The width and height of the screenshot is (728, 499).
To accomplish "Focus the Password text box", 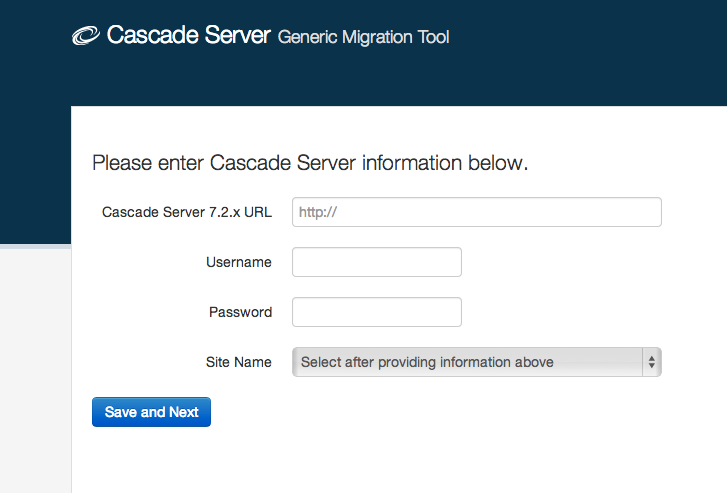I will coord(377,312).
